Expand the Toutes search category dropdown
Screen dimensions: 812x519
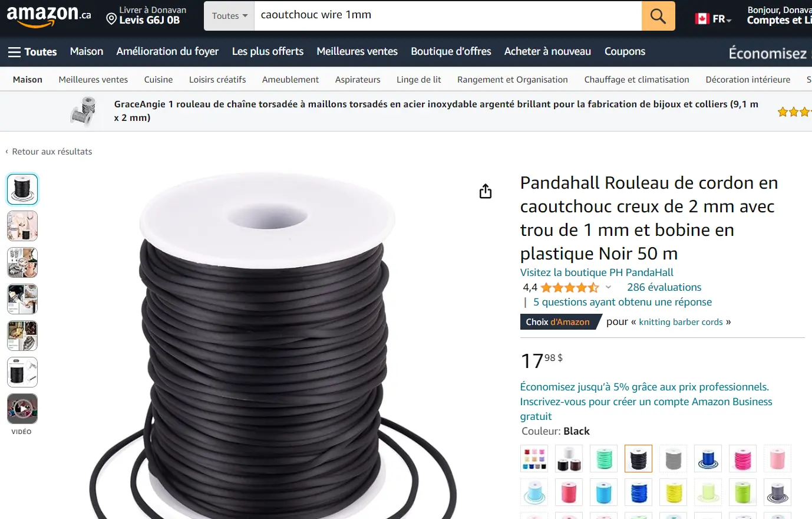pyautogui.click(x=229, y=16)
